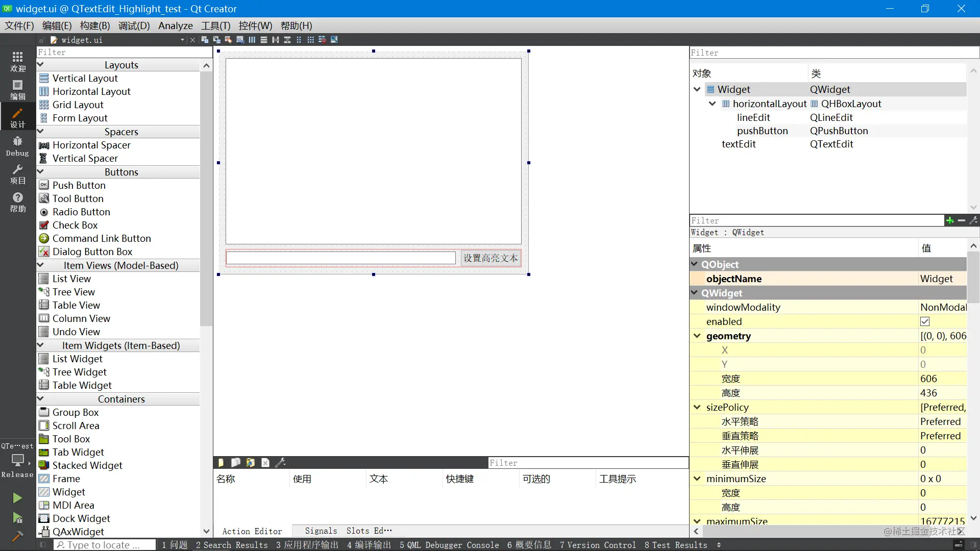The image size is (980, 551).
Task: Toggle the enabled property checkbox
Action: 925,321
